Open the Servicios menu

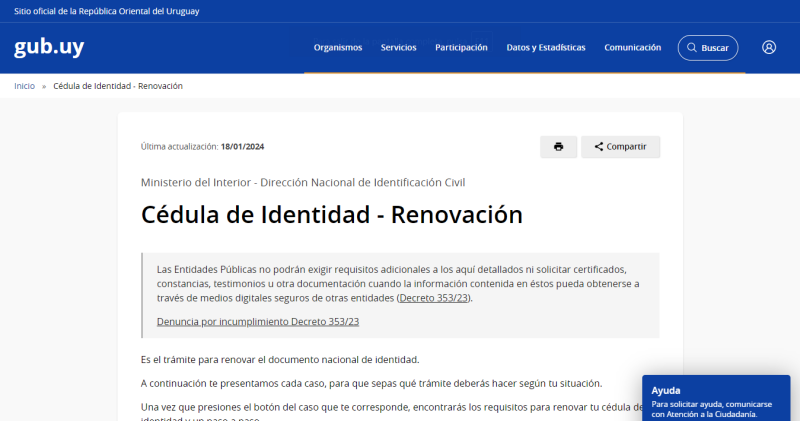[398, 48]
